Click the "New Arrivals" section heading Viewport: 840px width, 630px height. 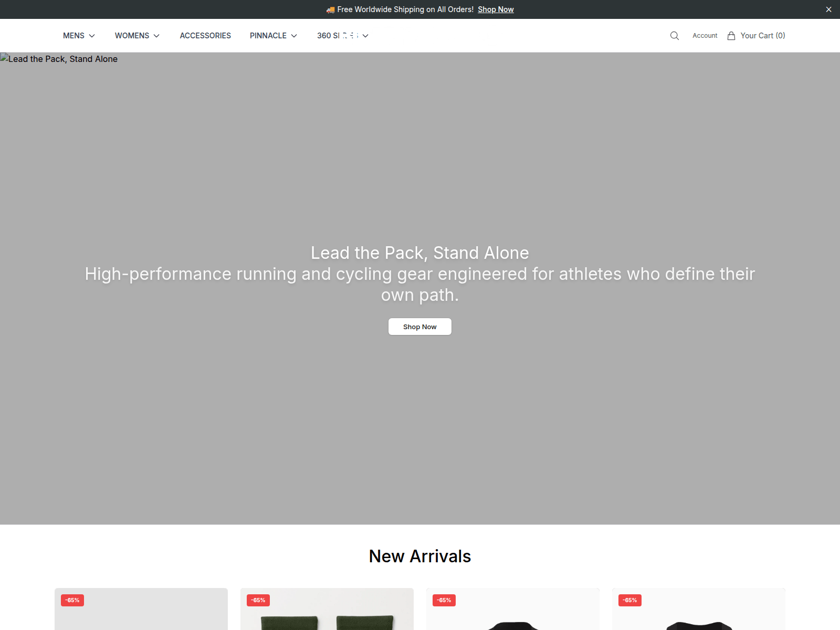point(420,556)
